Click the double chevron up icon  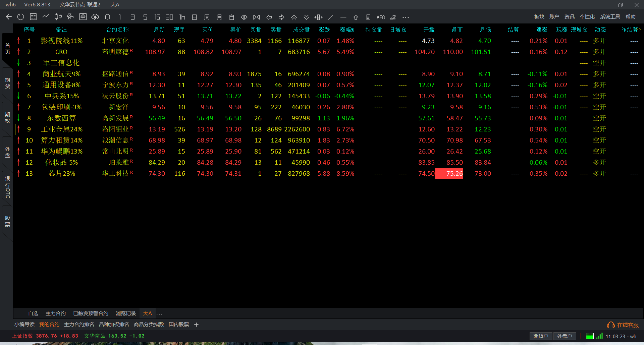click(294, 17)
